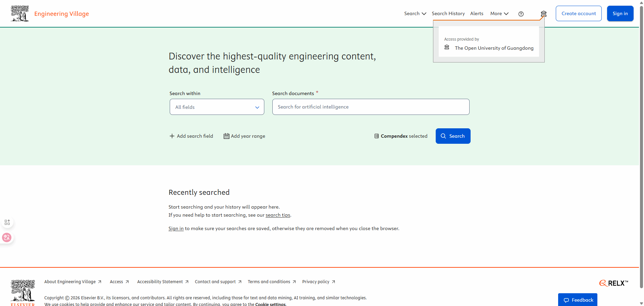Click the Feedback button
This screenshot has width=644, height=306.
pos(578,300)
